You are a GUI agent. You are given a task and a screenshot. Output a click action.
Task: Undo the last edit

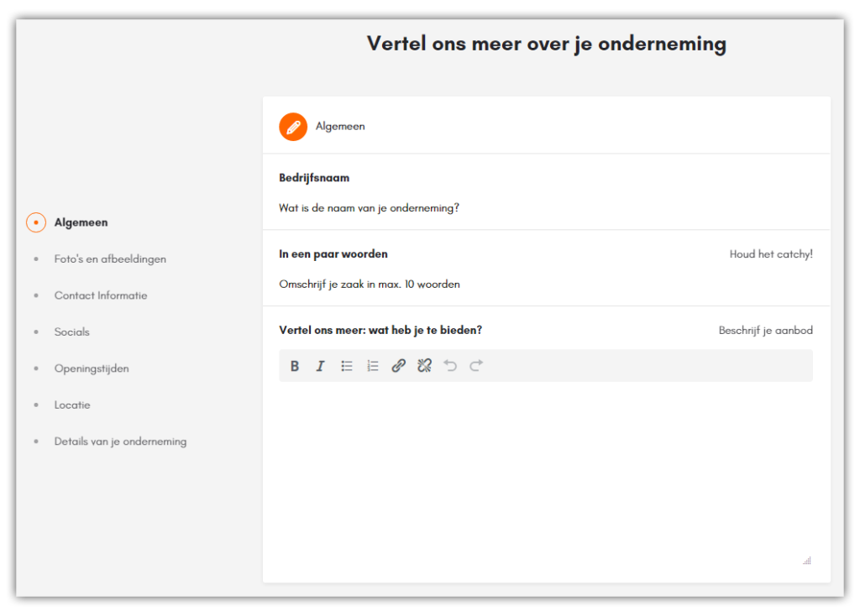click(450, 365)
